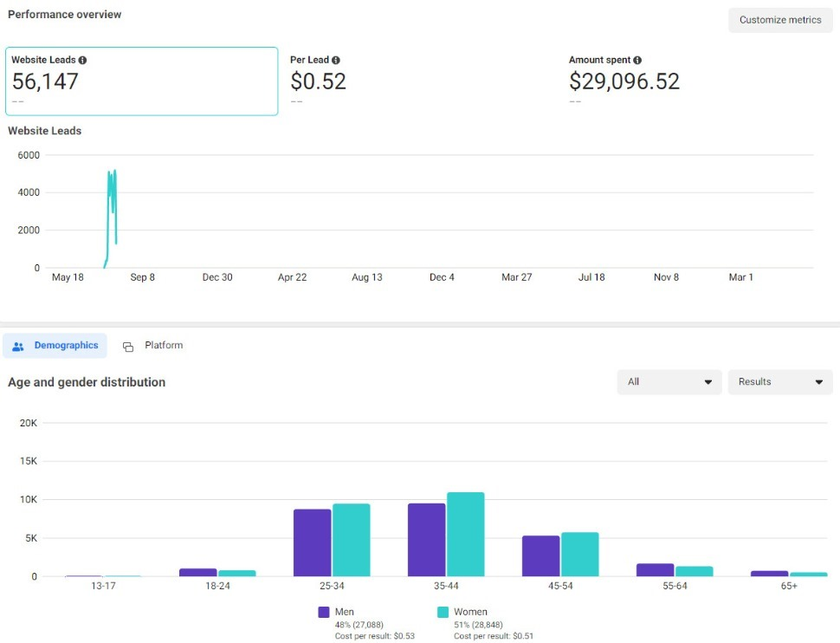Click the Men bar in the 25-34 group
Screen dimensions: 840x643
pos(310,542)
